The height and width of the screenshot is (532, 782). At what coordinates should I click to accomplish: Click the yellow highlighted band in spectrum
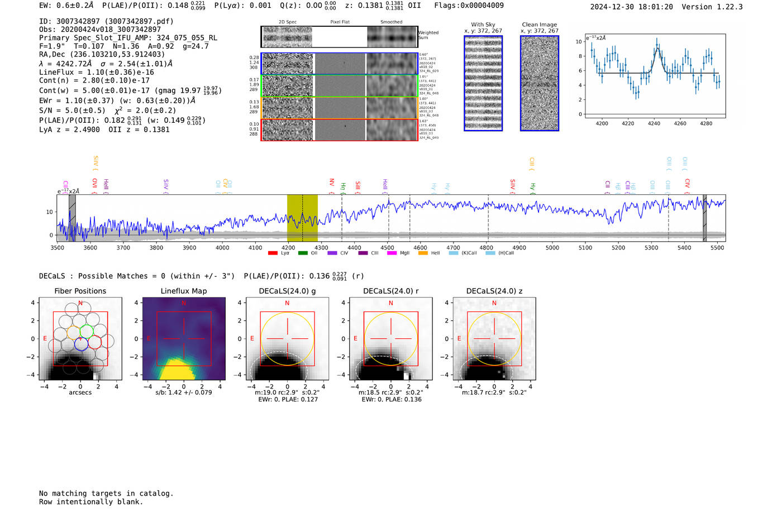302,218
